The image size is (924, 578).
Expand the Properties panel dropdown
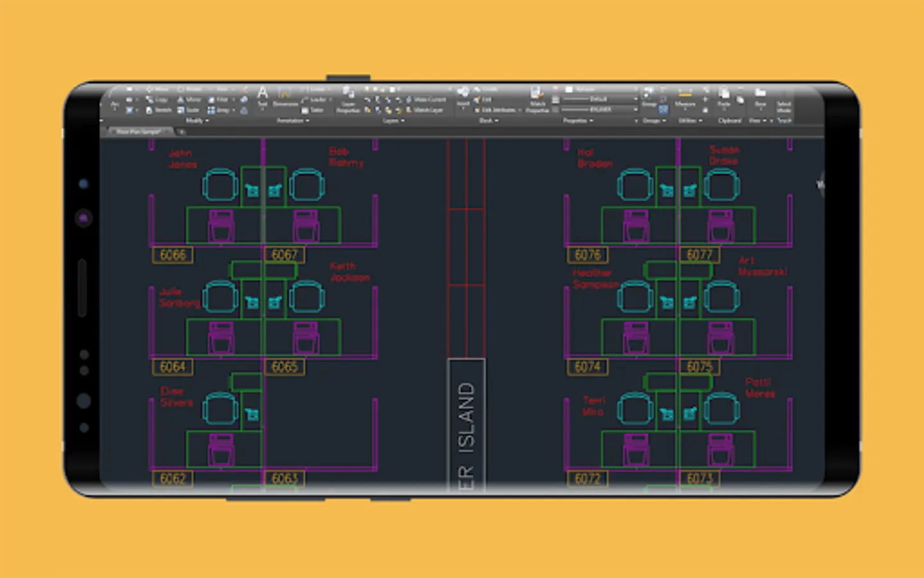577,121
